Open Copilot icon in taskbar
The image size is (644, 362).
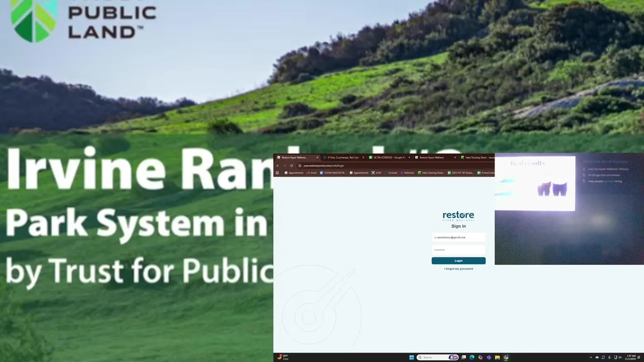tap(480, 357)
